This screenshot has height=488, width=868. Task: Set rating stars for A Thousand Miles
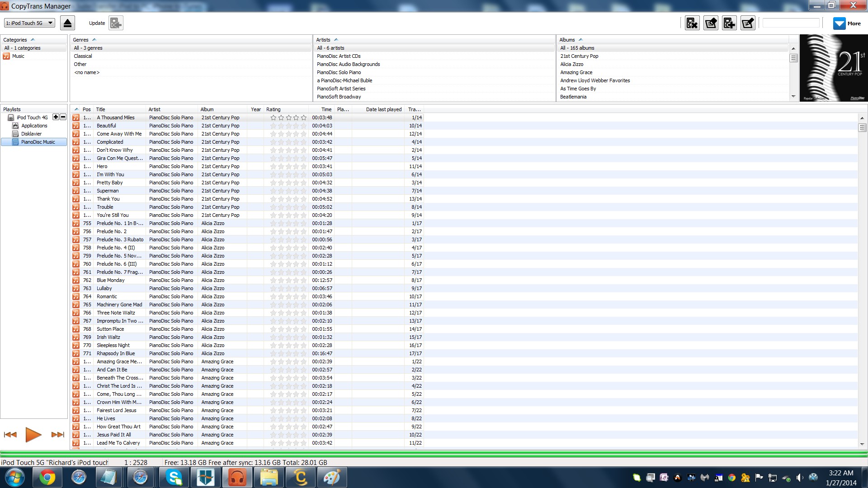[288, 117]
